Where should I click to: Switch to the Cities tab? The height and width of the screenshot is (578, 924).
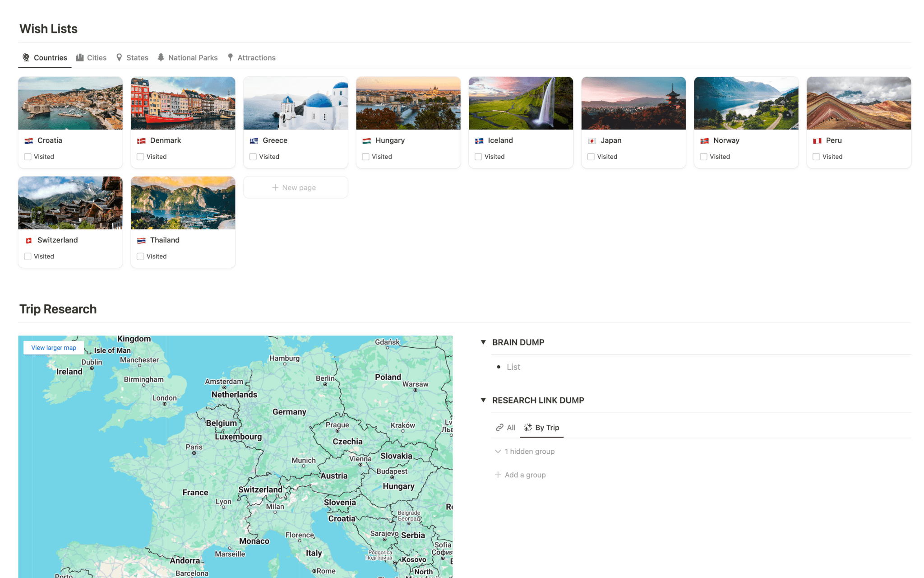[x=92, y=58]
